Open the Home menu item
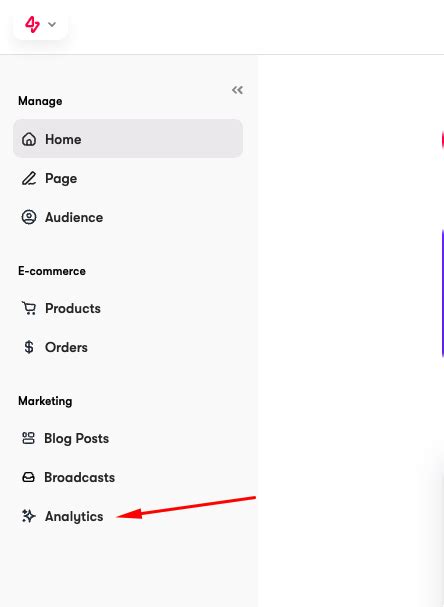 [x=128, y=139]
